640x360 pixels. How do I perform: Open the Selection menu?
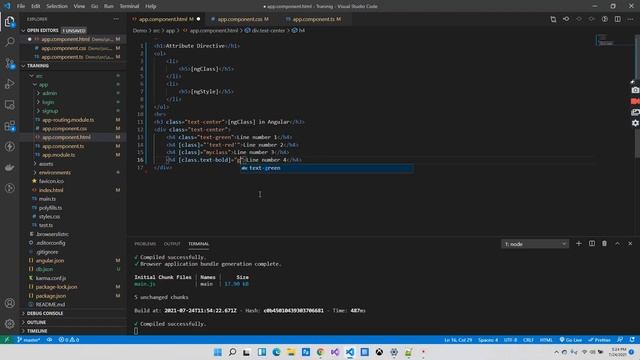coord(57,6)
